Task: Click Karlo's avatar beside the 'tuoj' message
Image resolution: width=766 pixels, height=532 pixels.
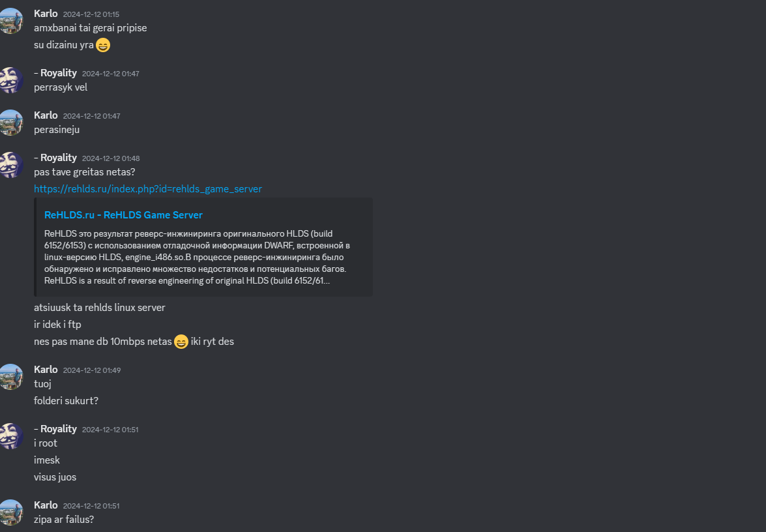Action: pos(10,377)
